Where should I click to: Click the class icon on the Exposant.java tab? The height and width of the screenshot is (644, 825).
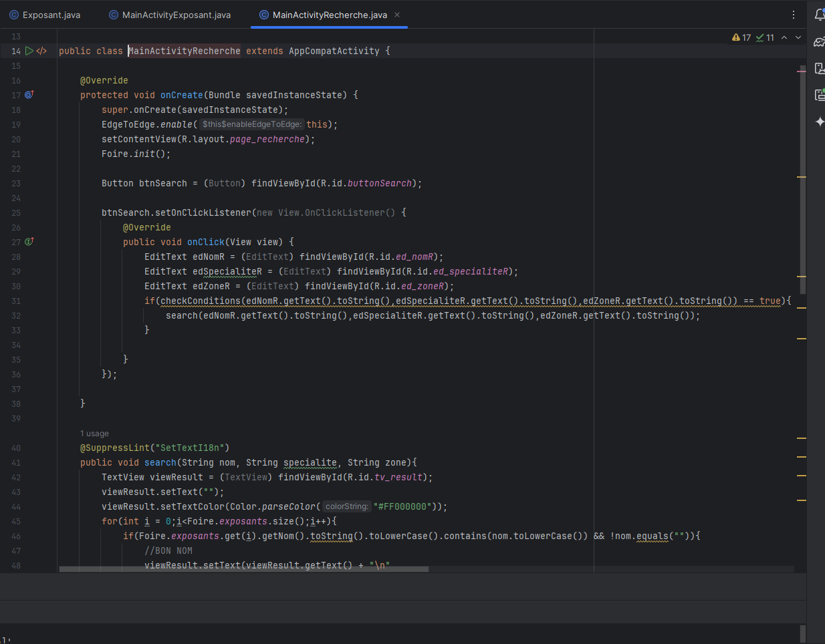14,15
